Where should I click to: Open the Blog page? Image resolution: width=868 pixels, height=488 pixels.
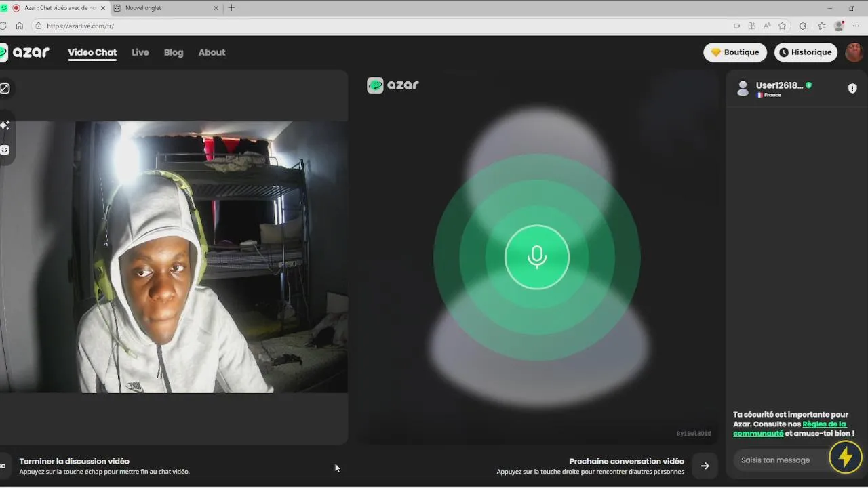tap(174, 52)
